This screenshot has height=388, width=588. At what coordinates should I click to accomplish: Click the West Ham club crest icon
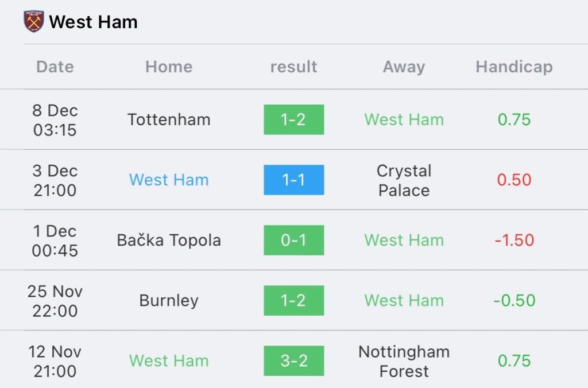pos(34,21)
